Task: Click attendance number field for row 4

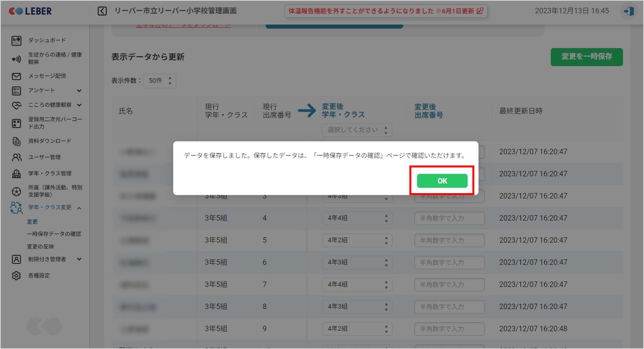Action: coord(449,218)
